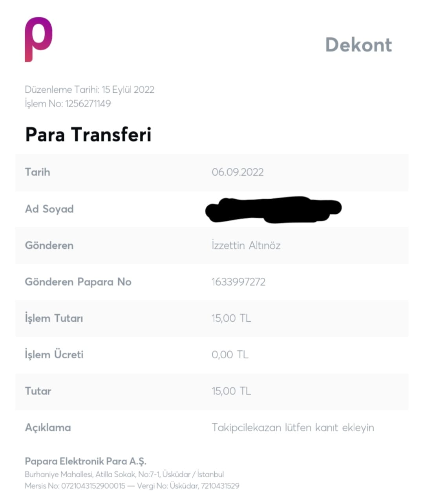This screenshot has width=424, height=504.
Task: Select the İşlem No 1256271149 text
Action: [68, 104]
